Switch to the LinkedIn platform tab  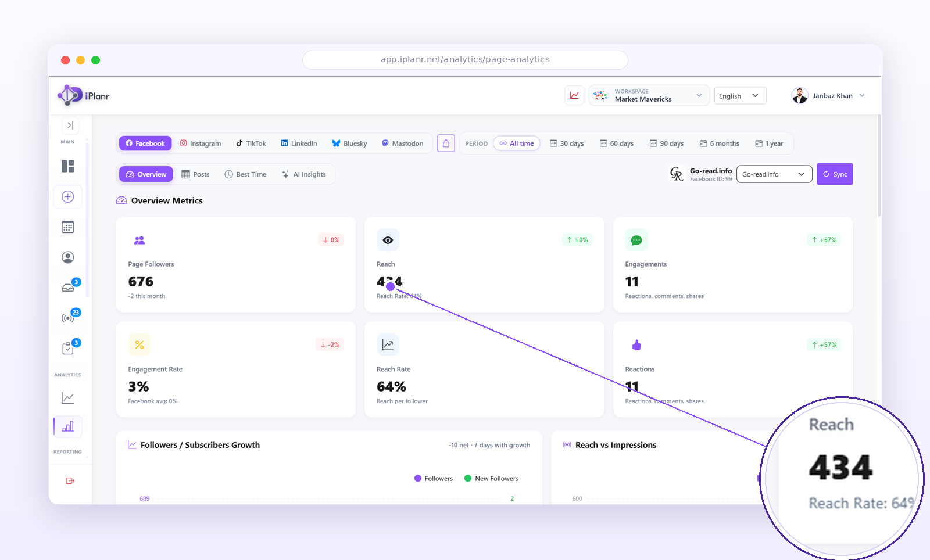click(x=299, y=143)
